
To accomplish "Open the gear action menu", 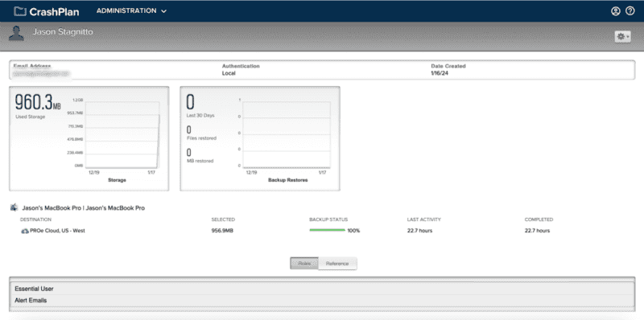I will [622, 36].
